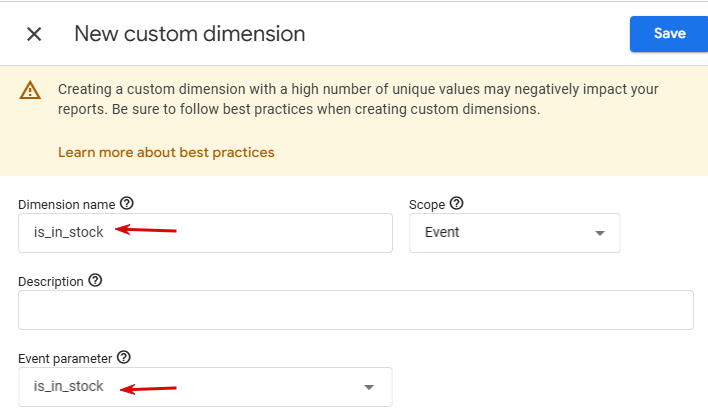Click help icon beside Dimension name

coord(126,203)
